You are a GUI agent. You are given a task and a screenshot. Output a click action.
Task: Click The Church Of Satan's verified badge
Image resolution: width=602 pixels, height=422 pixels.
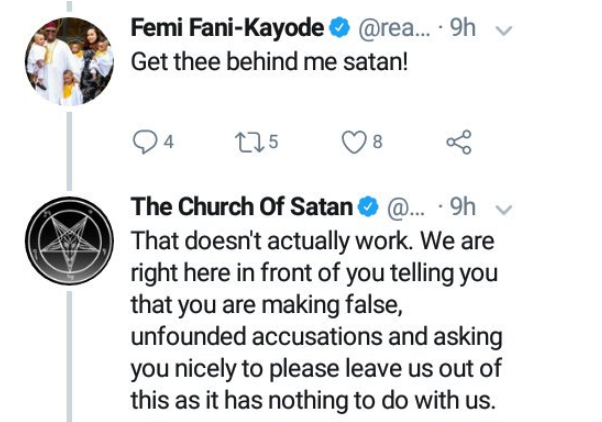(x=369, y=209)
